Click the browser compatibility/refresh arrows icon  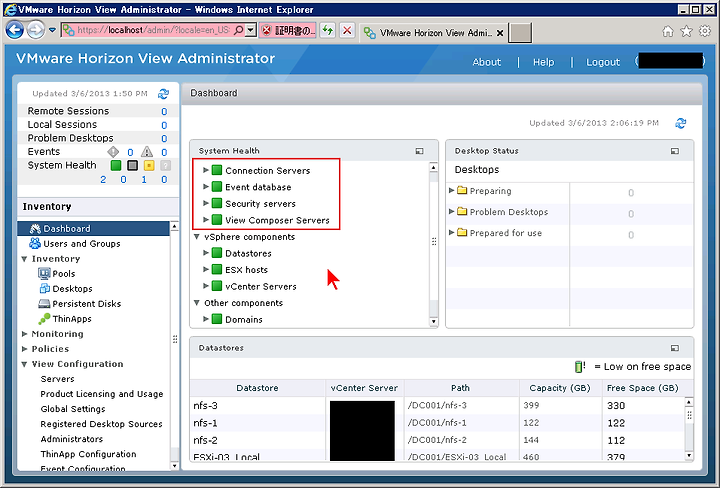327,31
